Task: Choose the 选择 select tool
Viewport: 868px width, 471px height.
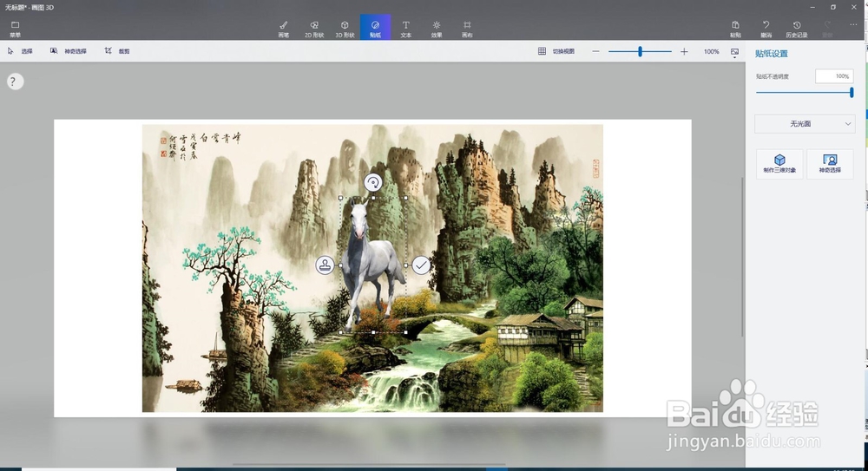Action: (x=21, y=51)
